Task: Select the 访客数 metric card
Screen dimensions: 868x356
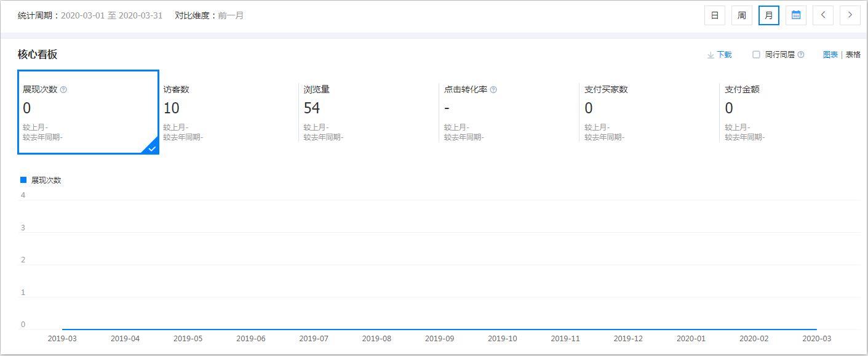Action: click(228, 111)
